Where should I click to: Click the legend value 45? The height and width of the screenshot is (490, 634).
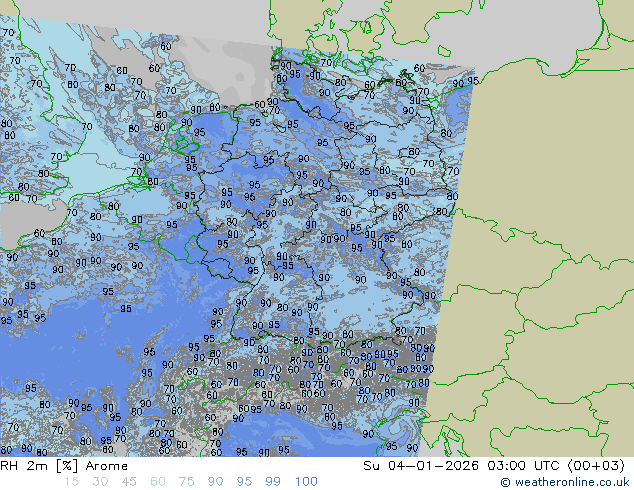pyautogui.click(x=129, y=482)
